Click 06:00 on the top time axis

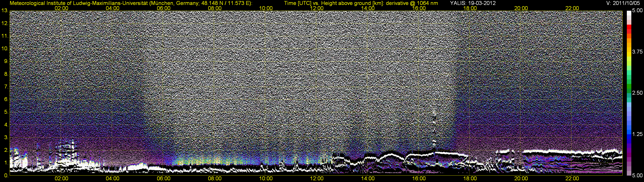164,8
